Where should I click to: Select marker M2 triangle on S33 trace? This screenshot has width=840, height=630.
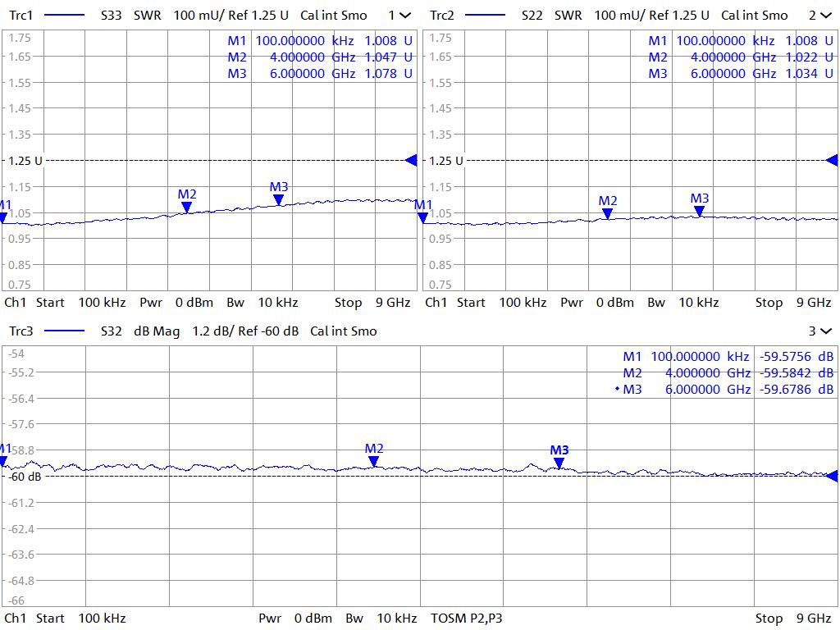click(187, 208)
